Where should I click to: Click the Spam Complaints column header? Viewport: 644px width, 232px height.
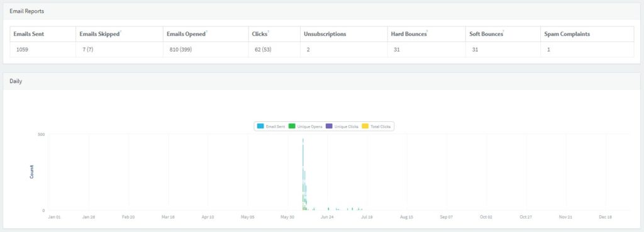pos(567,34)
